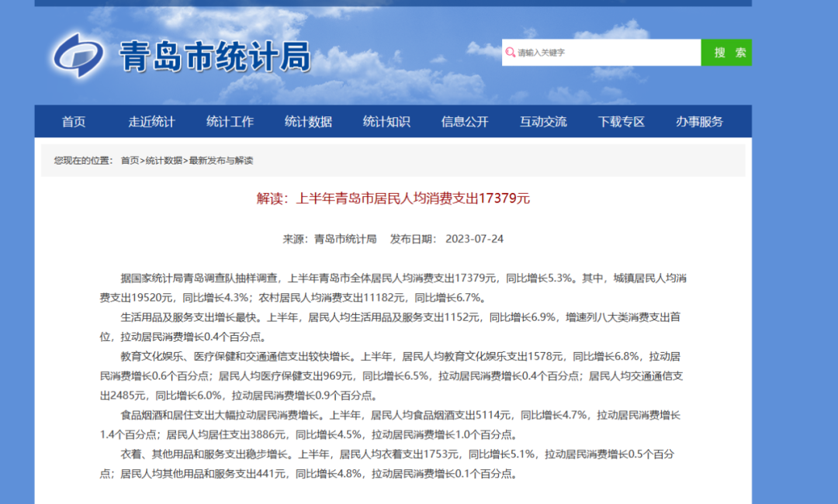Click the publish date 2023-07-24
Image resolution: width=838 pixels, height=504 pixels.
point(475,239)
